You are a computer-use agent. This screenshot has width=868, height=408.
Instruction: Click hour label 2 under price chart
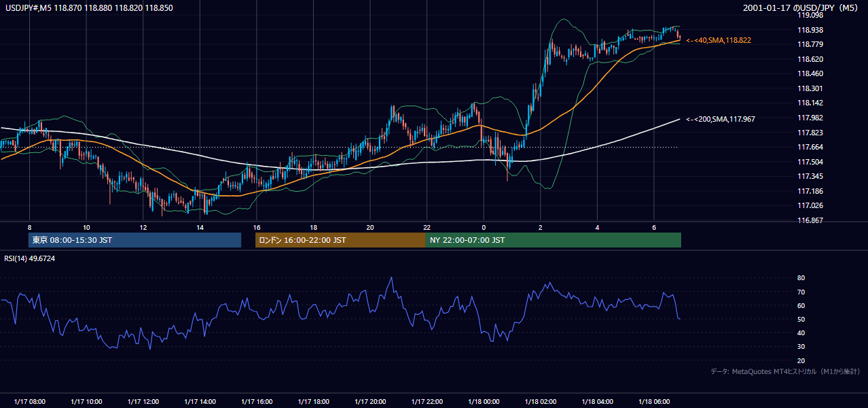click(x=540, y=227)
